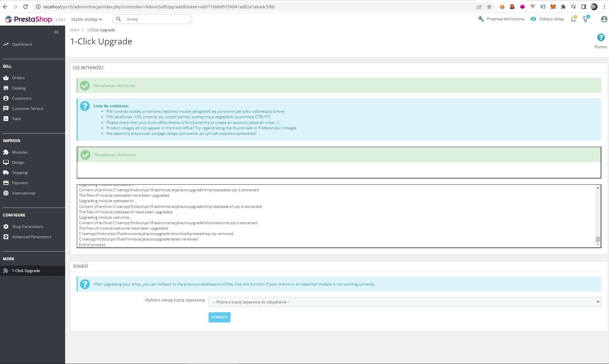Screen dimensions: 609x364
Task: Open the employee profile avatar icon
Action: tap(604, 19)
